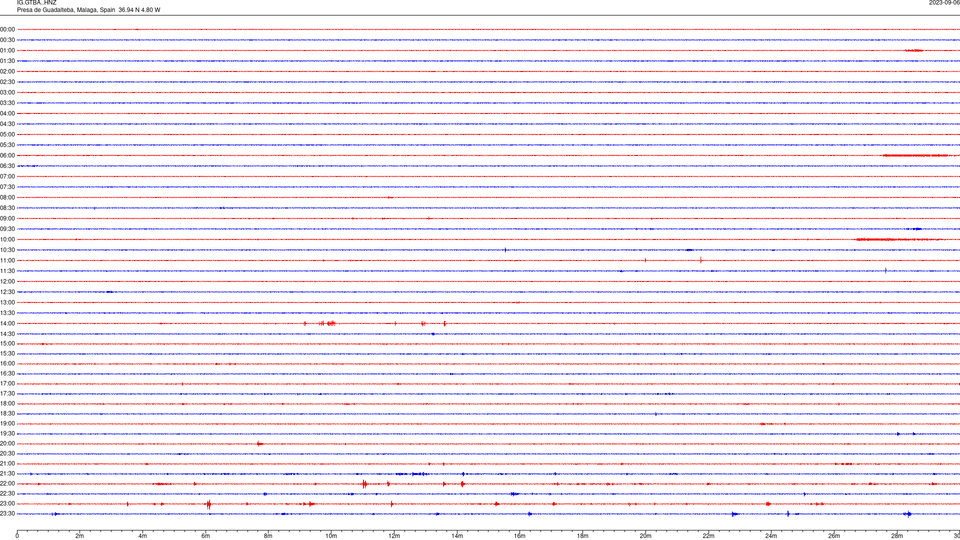Image resolution: width=960 pixels, height=540 pixels.
Task: Click the 08:00 trace label
Action: [7, 198]
